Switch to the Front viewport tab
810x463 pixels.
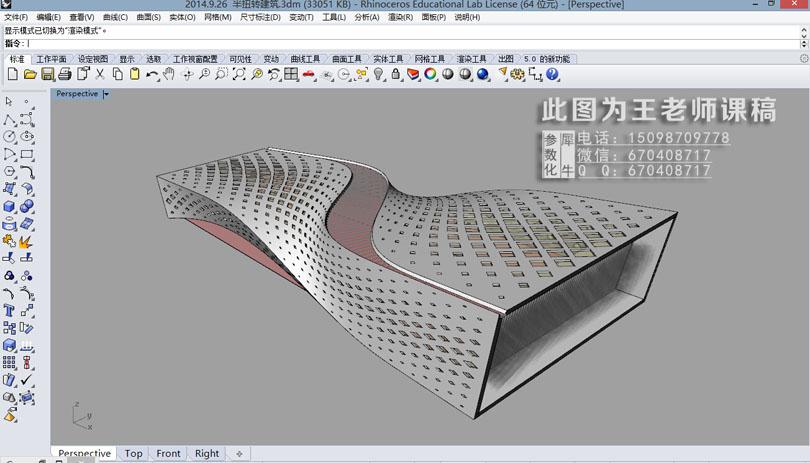click(x=168, y=453)
